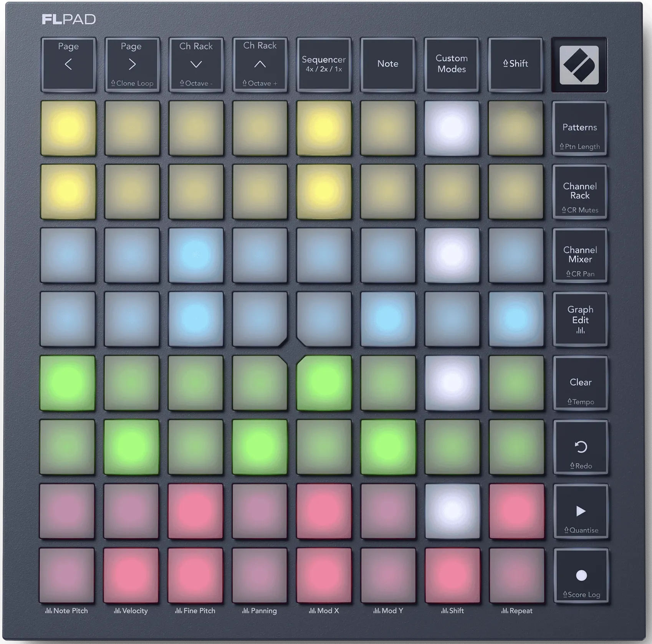This screenshot has width=652, height=644.
Task: Tap the pad above Mod X label
Action: pos(324,575)
